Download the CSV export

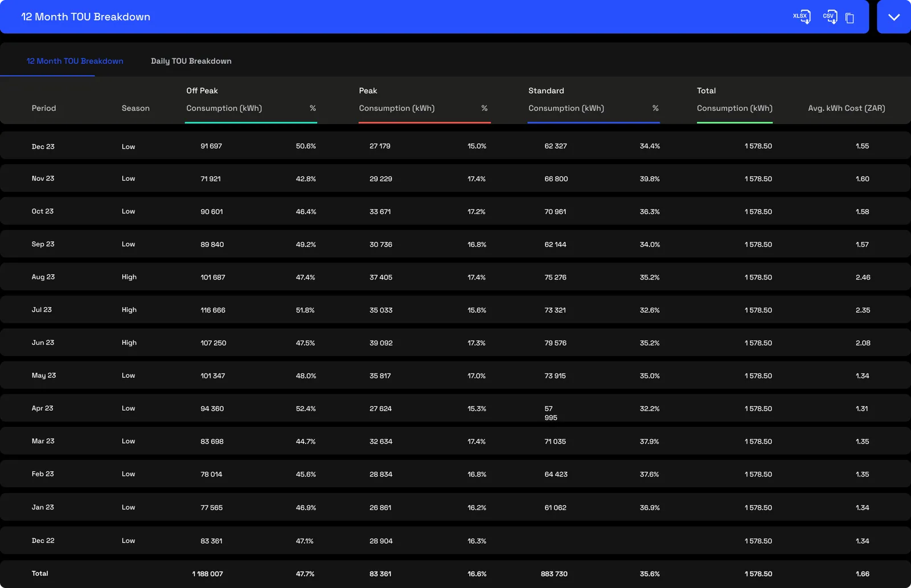click(830, 17)
